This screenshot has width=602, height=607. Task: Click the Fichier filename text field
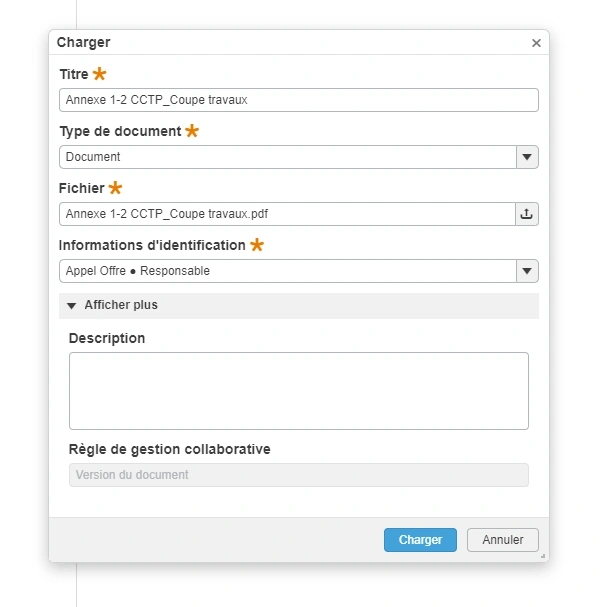click(287, 214)
